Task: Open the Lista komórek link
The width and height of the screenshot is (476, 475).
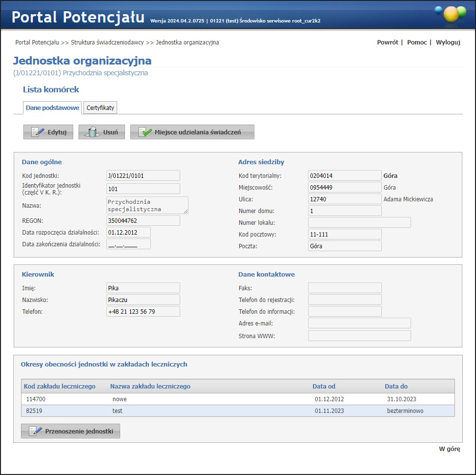Action: 51,89
